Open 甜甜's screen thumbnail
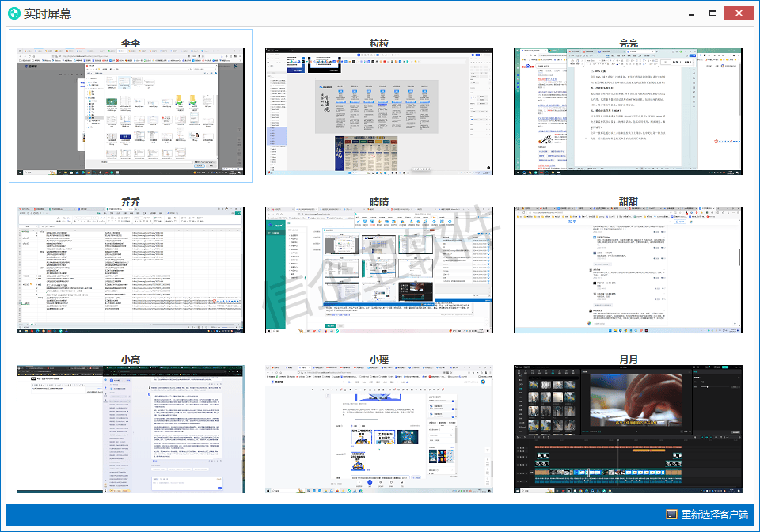This screenshot has width=760, height=532. click(629, 270)
